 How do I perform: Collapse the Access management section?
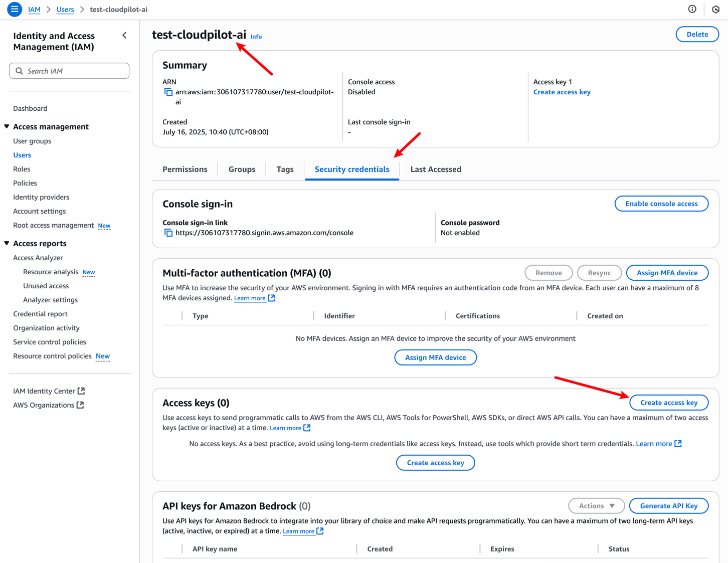click(6, 126)
